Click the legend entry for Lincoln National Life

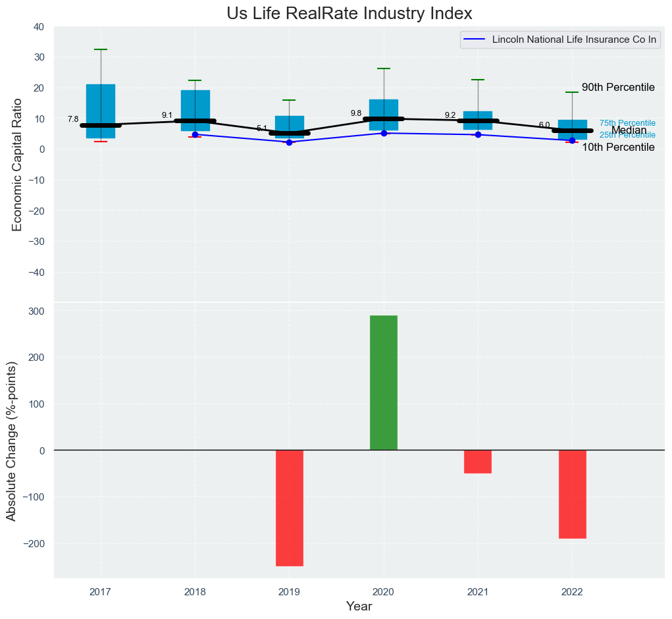pos(561,40)
